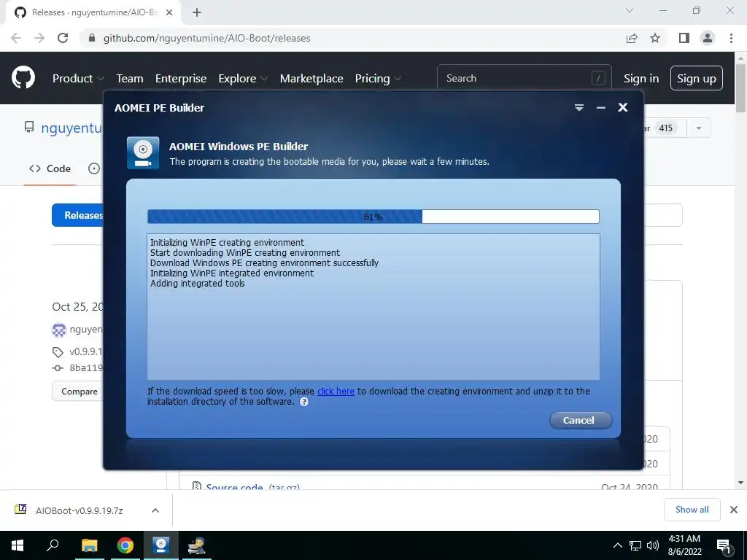Open the Chrome three-dot menu

click(731, 38)
